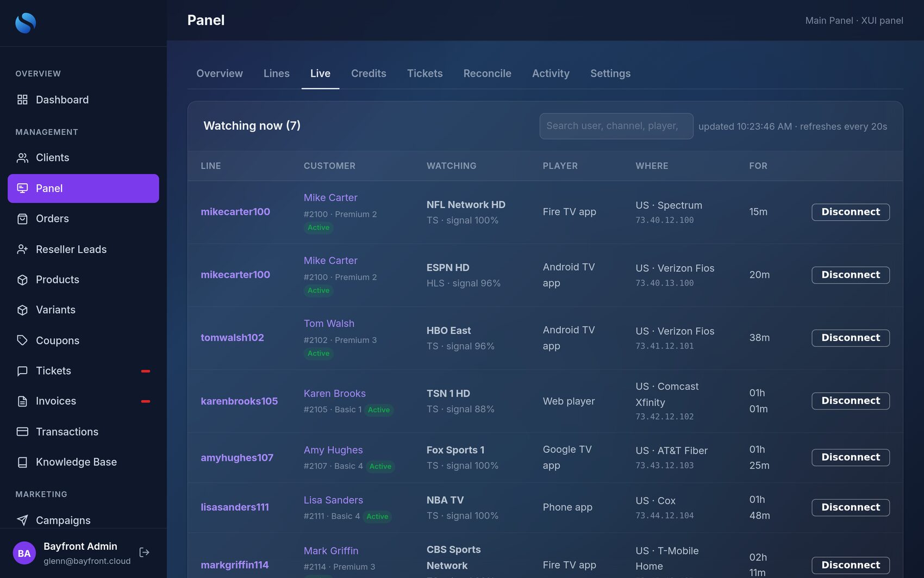Select the Live tab
The width and height of the screenshot is (924, 578).
click(x=320, y=73)
